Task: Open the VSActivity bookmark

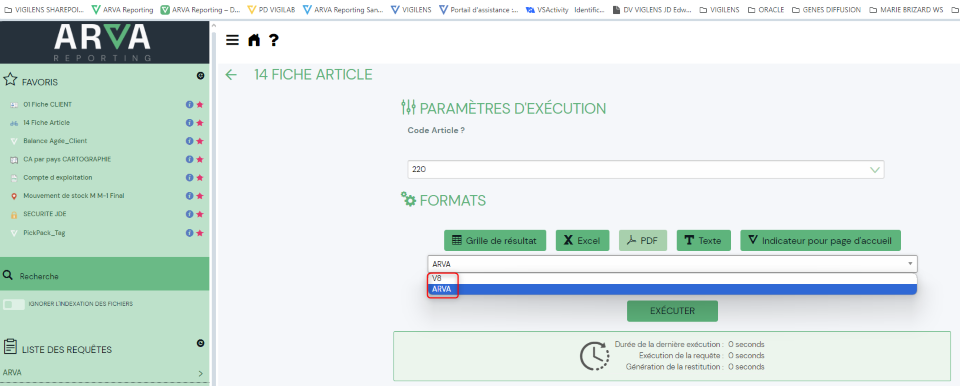Action: pos(547,10)
